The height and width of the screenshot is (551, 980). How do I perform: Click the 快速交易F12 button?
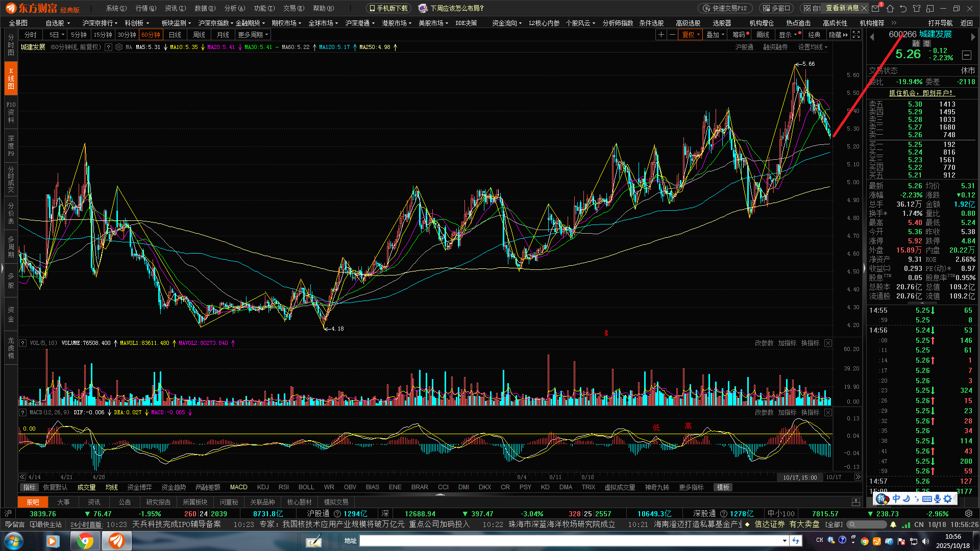(x=725, y=8)
